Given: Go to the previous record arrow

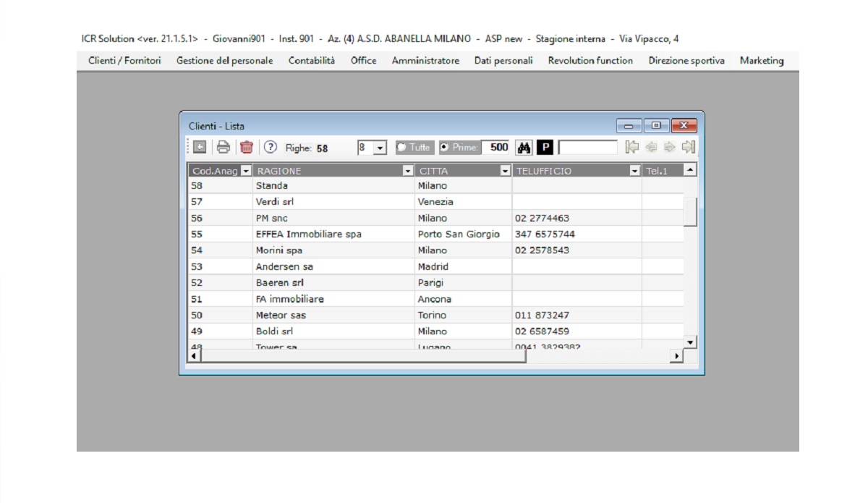Looking at the screenshot, I should [651, 147].
